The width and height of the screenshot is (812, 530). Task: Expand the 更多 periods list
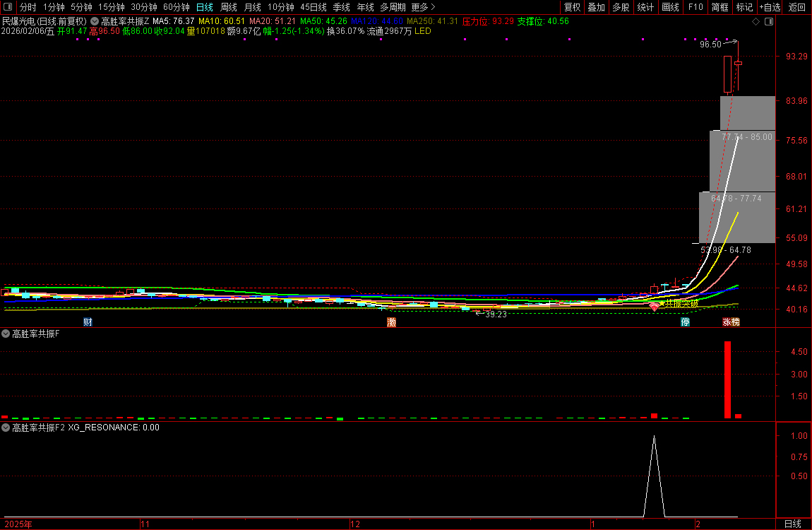(x=423, y=7)
